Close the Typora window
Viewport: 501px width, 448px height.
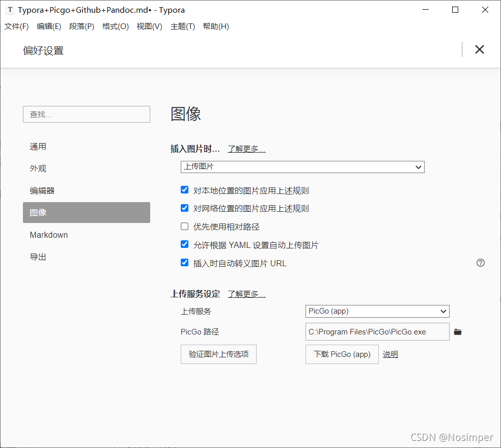(x=485, y=10)
